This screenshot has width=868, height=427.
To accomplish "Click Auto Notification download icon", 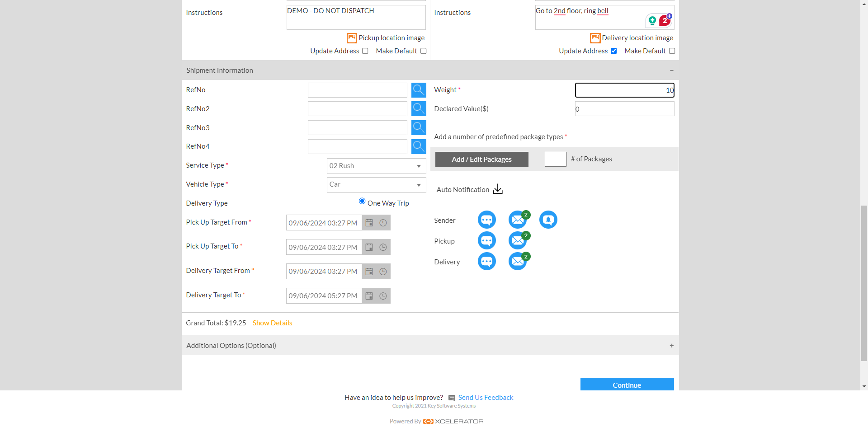I will pos(498,189).
